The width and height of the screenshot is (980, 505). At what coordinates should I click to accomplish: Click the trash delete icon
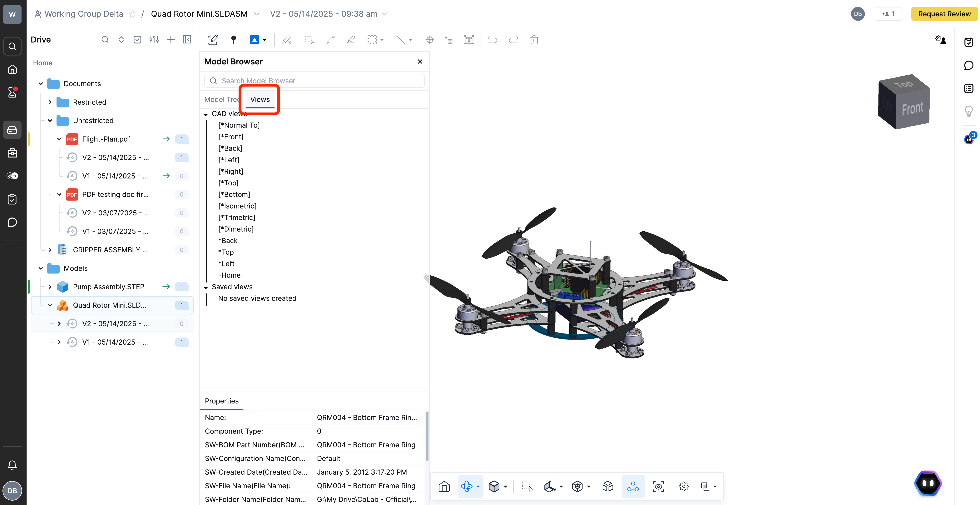tap(534, 40)
